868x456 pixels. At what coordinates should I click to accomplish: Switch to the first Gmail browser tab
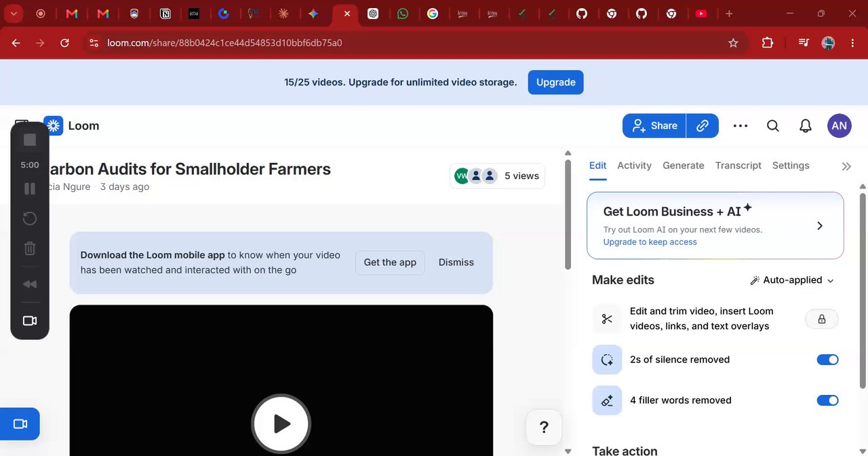pyautogui.click(x=73, y=14)
